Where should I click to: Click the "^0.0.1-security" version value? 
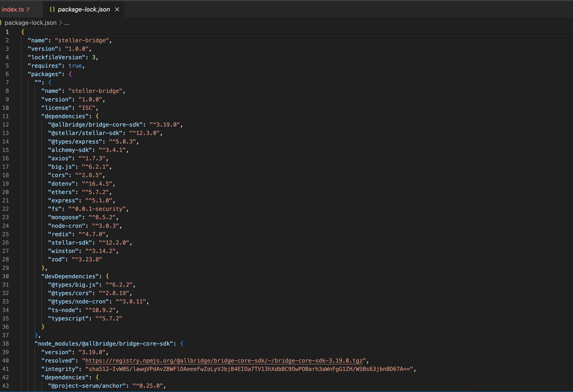(97, 209)
